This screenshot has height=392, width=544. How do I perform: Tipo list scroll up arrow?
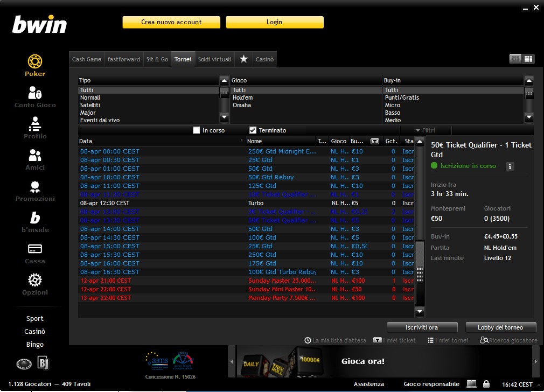tap(224, 80)
